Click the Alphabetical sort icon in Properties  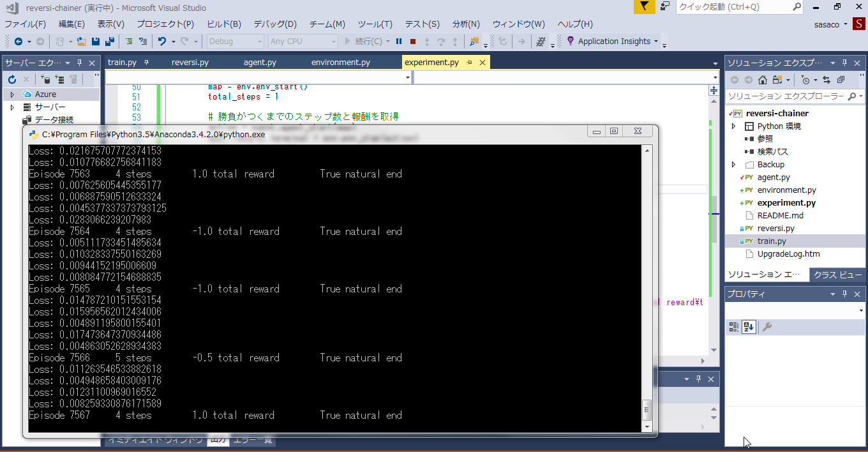749,327
